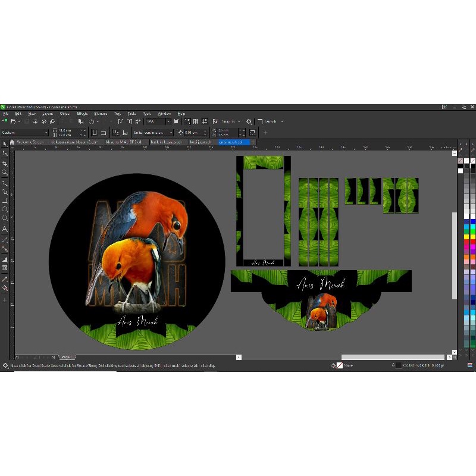Image resolution: width=476 pixels, height=476 pixels.
Task: Select the Shape tool
Action: tap(5, 153)
